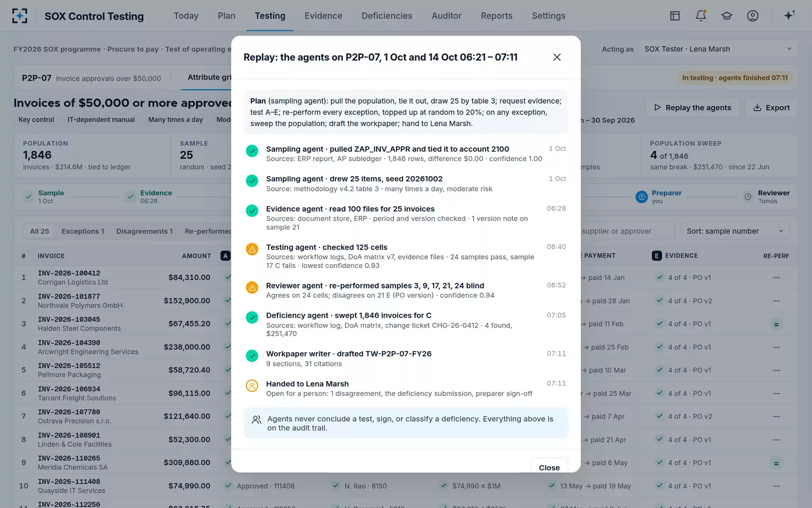Open the user account profile icon
The image size is (812, 508).
coord(753,16)
